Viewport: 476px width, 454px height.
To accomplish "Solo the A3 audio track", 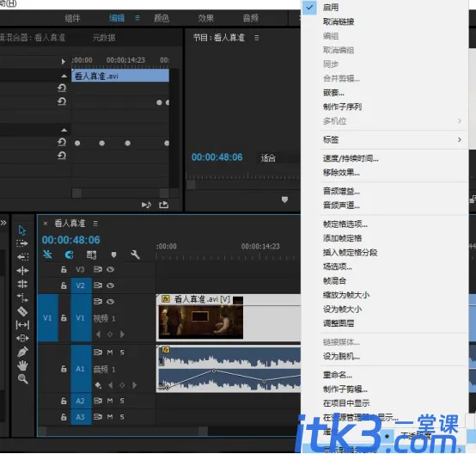I will [x=122, y=417].
